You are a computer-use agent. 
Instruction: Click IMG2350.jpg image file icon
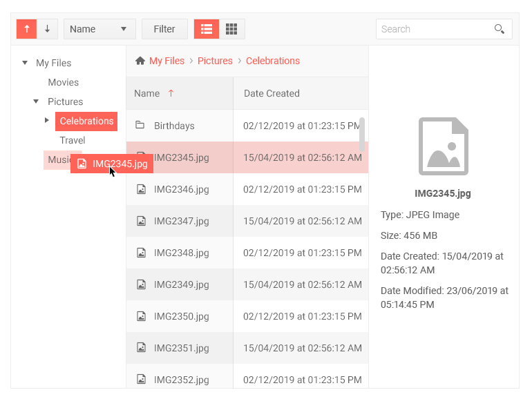[141, 316]
